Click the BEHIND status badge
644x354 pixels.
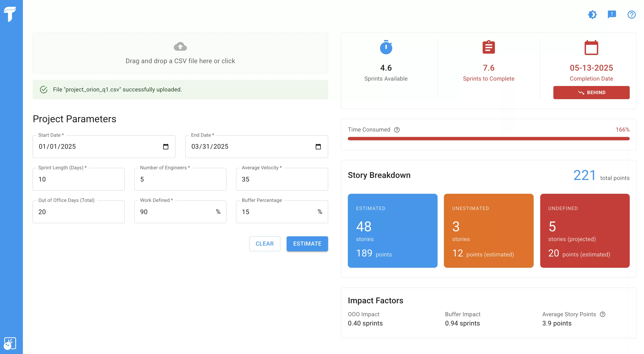pyautogui.click(x=591, y=93)
